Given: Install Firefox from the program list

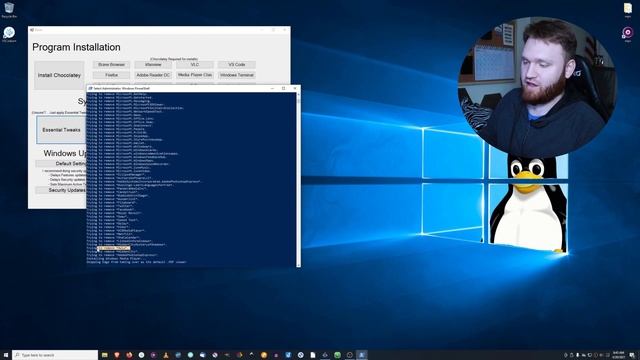Looking at the screenshot, I should tap(111, 75).
